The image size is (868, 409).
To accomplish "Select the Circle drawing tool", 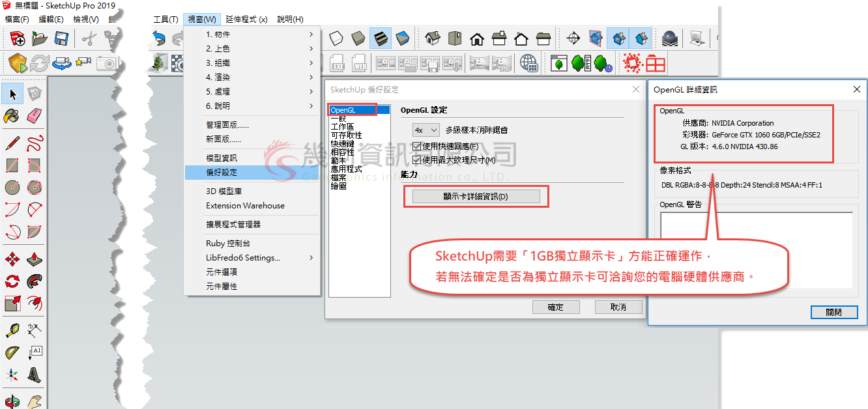I will 12,188.
